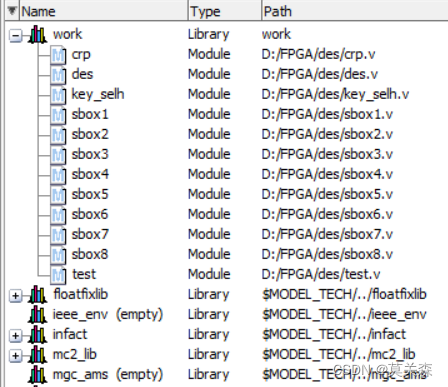
Task: Expand the infact library node
Action: coord(15,336)
